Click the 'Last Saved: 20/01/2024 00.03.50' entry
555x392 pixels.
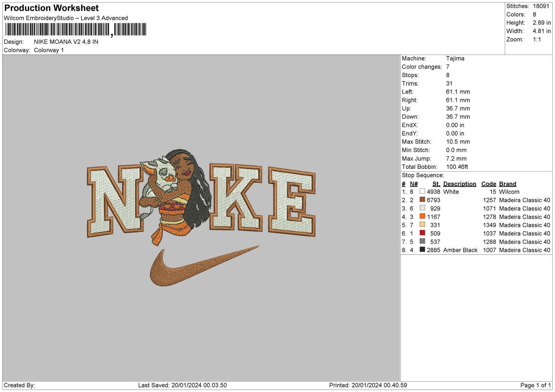click(x=182, y=385)
